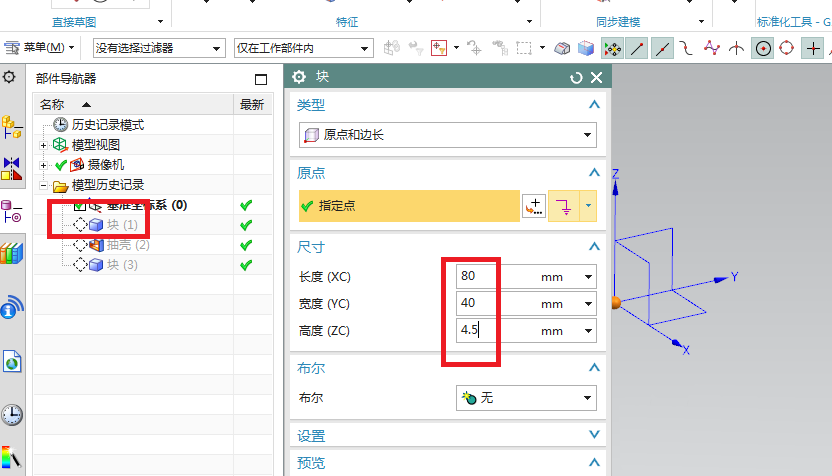The image size is (832, 476).
Task: Click the 最新 column header
Action: tap(253, 105)
